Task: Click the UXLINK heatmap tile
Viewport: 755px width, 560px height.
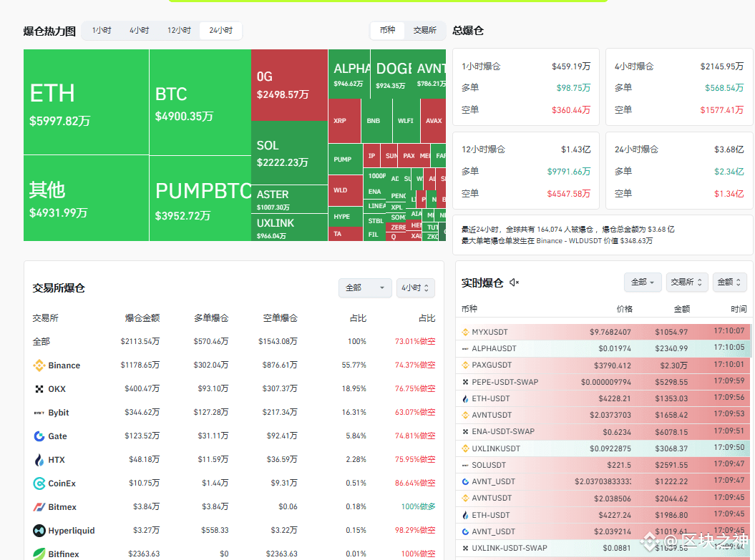Action: [x=289, y=227]
